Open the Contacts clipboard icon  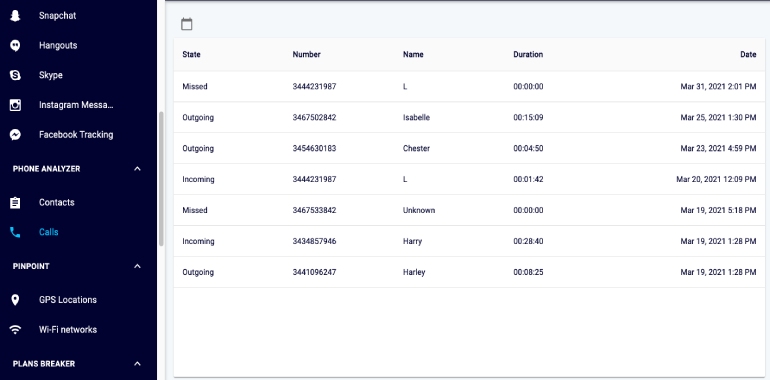(x=15, y=203)
